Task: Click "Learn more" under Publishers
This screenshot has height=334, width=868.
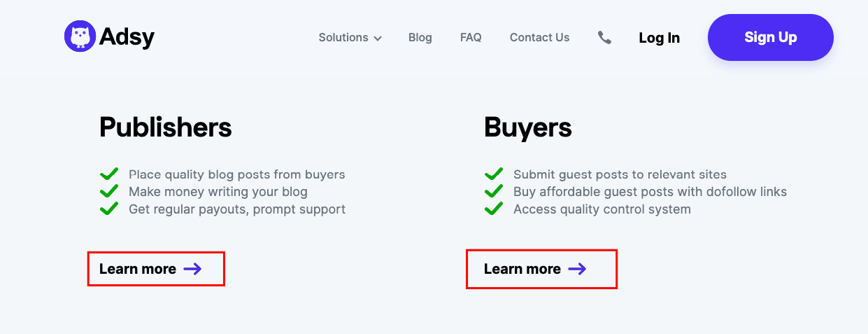Action: [138, 269]
